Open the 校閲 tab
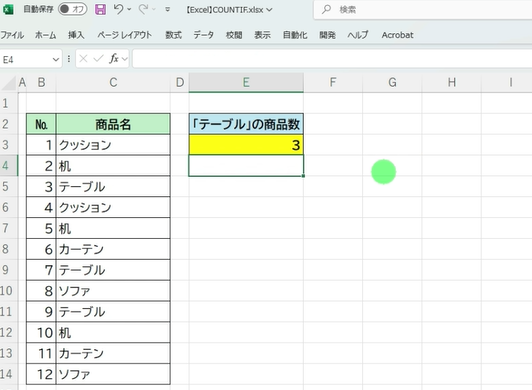The image size is (532, 390). (x=234, y=35)
